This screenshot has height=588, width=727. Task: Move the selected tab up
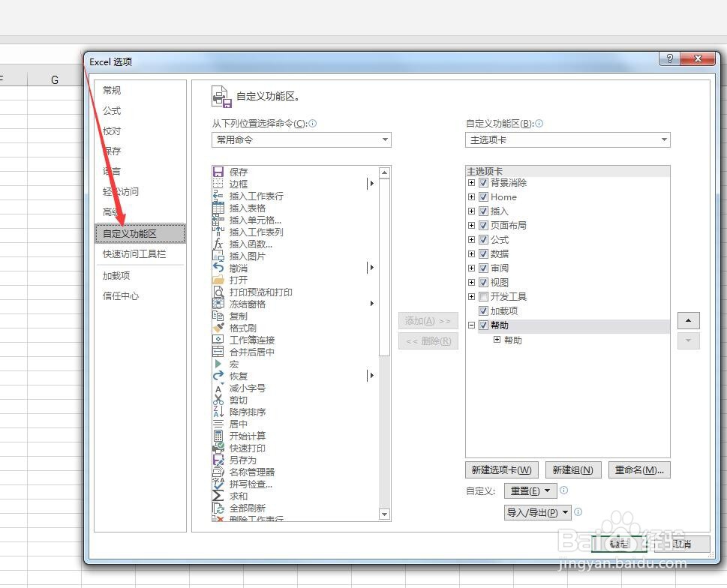(x=689, y=321)
